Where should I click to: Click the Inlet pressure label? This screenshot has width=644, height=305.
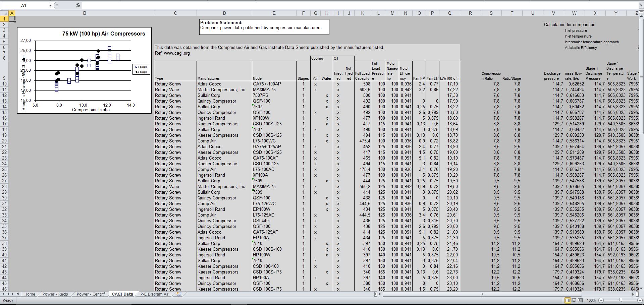[576, 30]
